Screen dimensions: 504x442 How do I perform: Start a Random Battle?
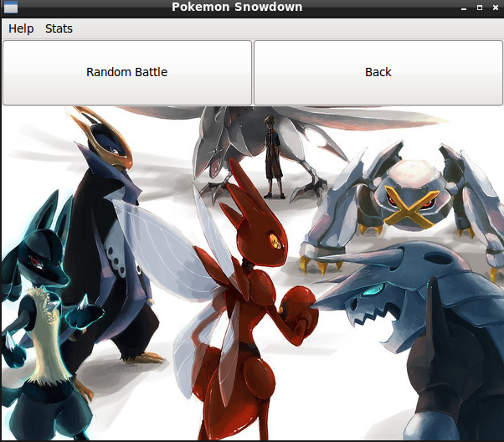tap(127, 72)
